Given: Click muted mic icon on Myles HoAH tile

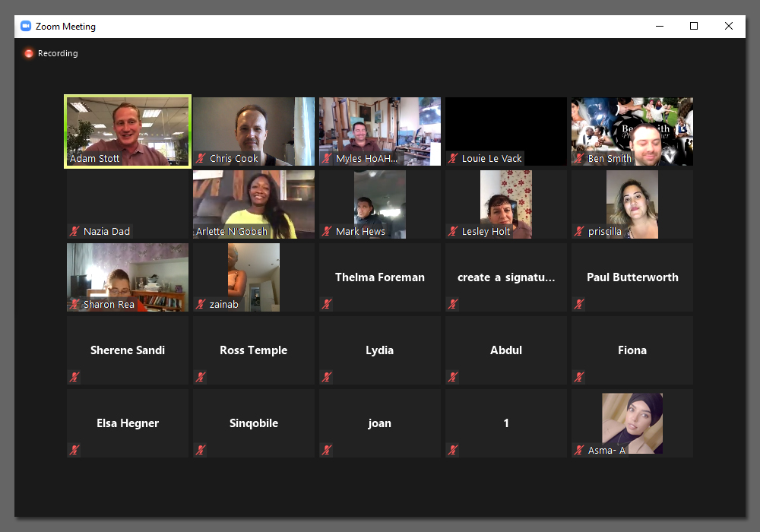Looking at the screenshot, I should [327, 158].
